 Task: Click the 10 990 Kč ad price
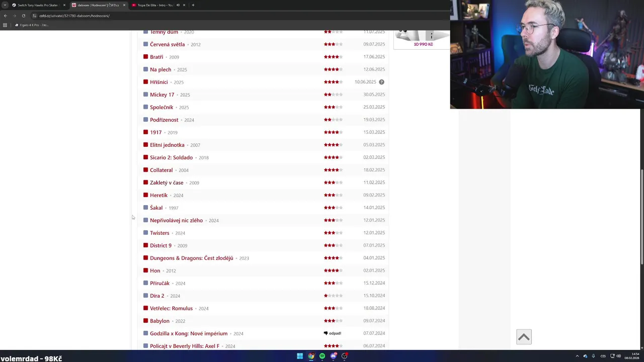coord(423,44)
